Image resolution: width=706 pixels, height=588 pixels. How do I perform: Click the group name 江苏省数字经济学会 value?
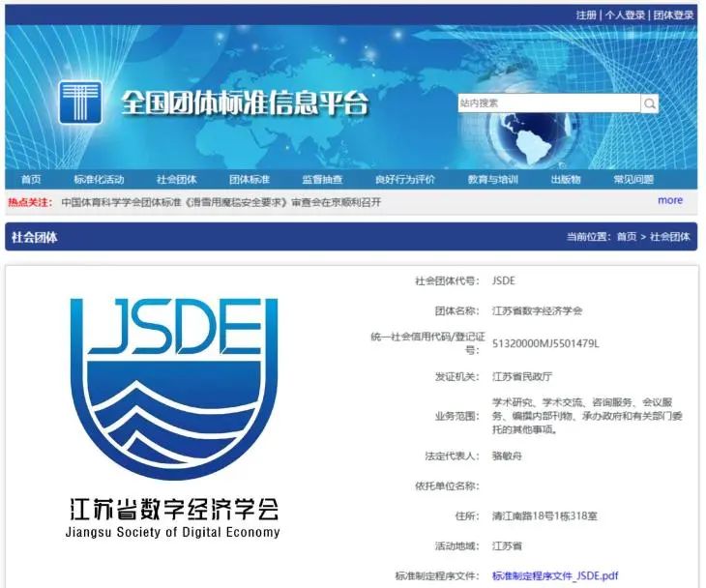click(537, 311)
